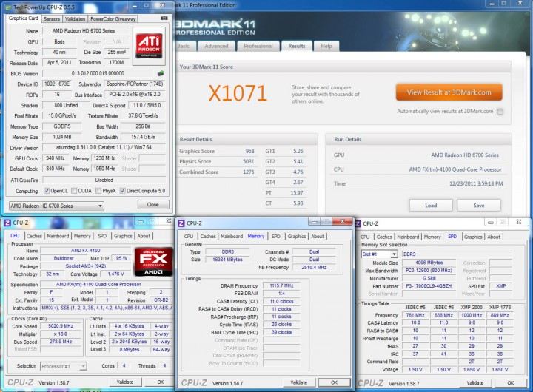Viewport: 533px width, 392px height.
Task: Open Mainboard tab in left CPU-Z window
Action: click(58, 236)
